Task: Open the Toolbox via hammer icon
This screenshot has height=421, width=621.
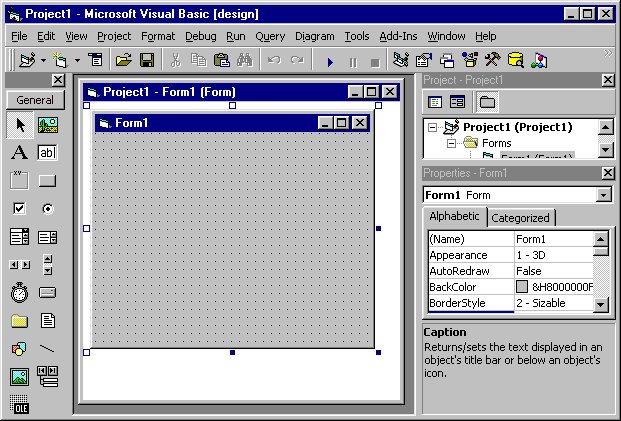Action: point(493,60)
